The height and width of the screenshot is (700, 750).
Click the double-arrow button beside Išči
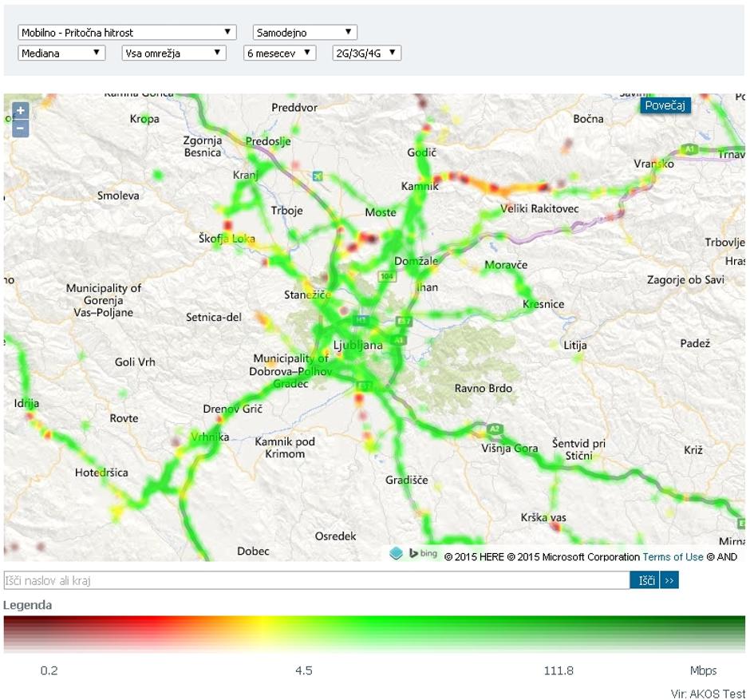point(669,580)
